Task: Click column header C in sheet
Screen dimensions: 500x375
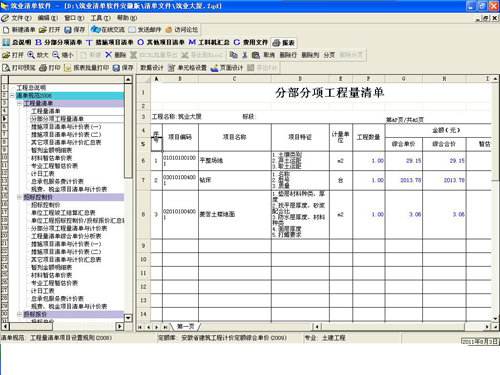Action: coord(235,79)
